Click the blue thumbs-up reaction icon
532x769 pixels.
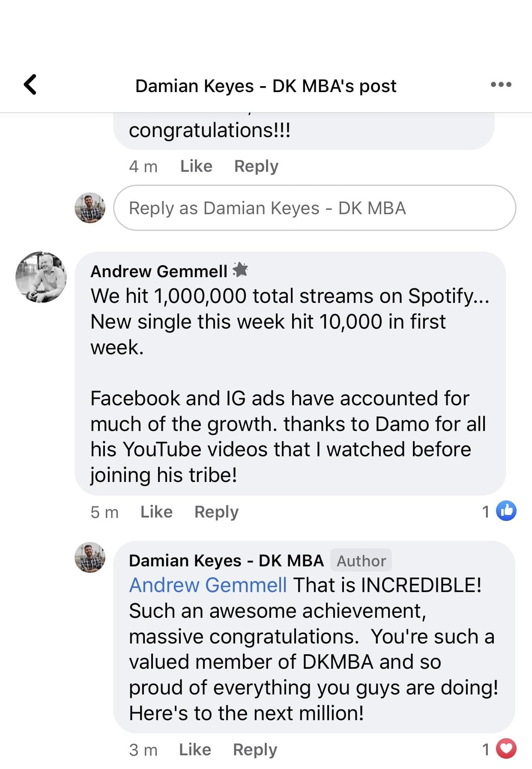(506, 511)
